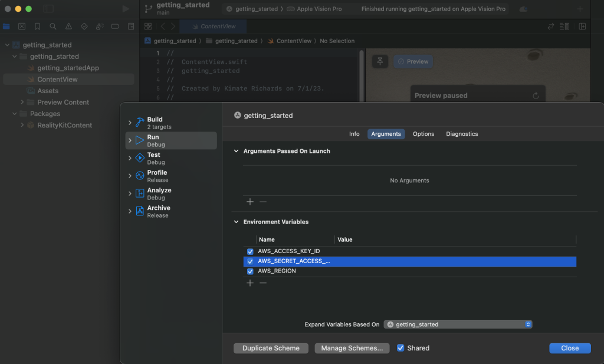The image size is (604, 364).
Task: Open Manage Schemes dialog
Action: pos(352,348)
